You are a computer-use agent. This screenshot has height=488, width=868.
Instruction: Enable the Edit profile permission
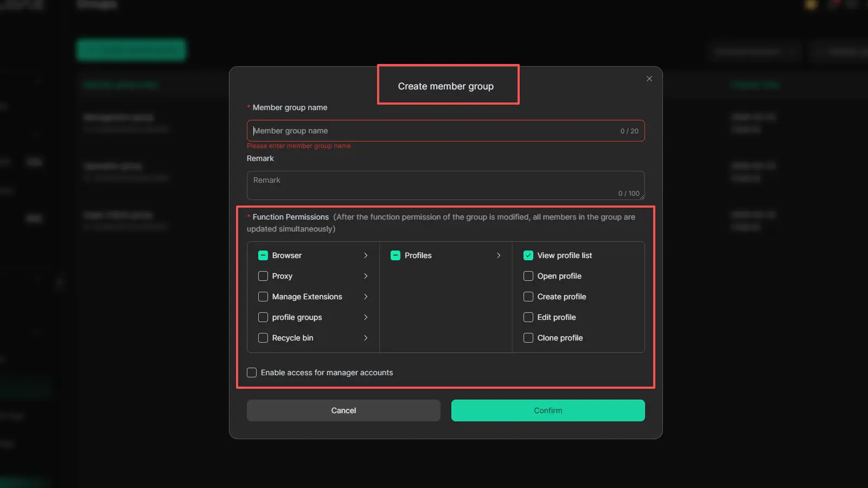(528, 317)
